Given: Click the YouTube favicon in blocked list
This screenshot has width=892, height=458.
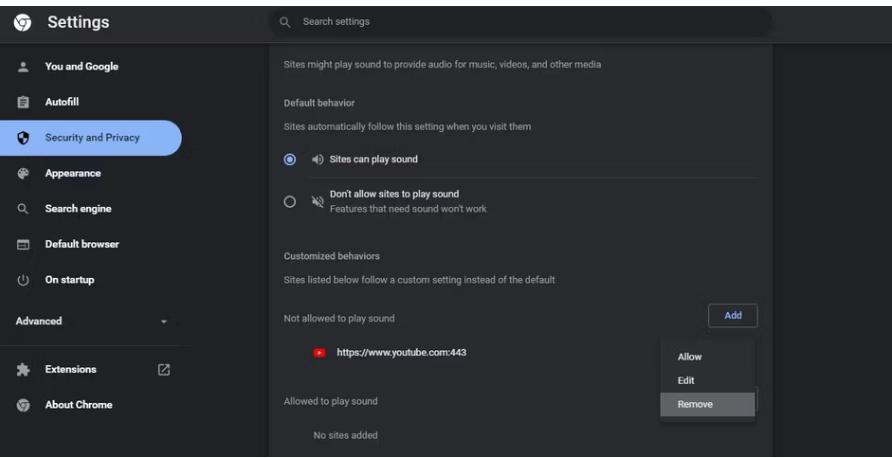Looking at the screenshot, I should [320, 353].
